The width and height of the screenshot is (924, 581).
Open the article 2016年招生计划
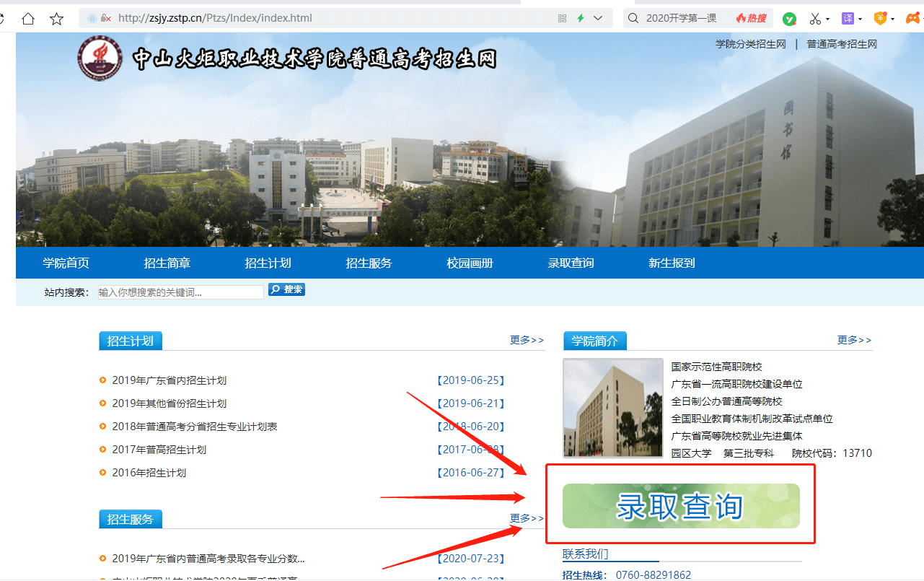(x=149, y=473)
